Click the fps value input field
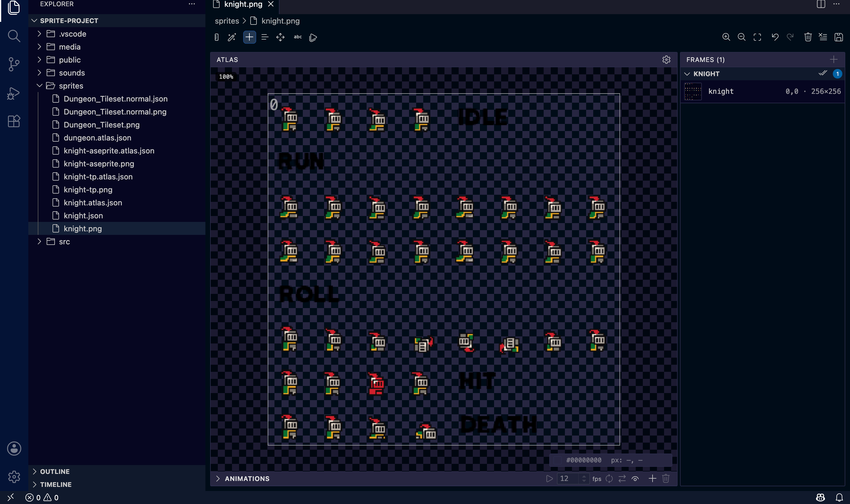850x504 pixels. tap(568, 479)
